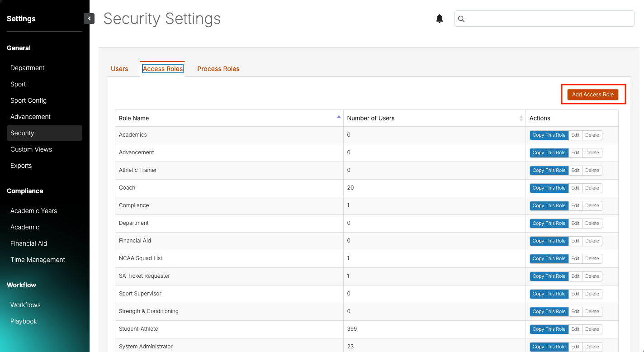Open Custom Views settings
644x352 pixels.
[31, 149]
